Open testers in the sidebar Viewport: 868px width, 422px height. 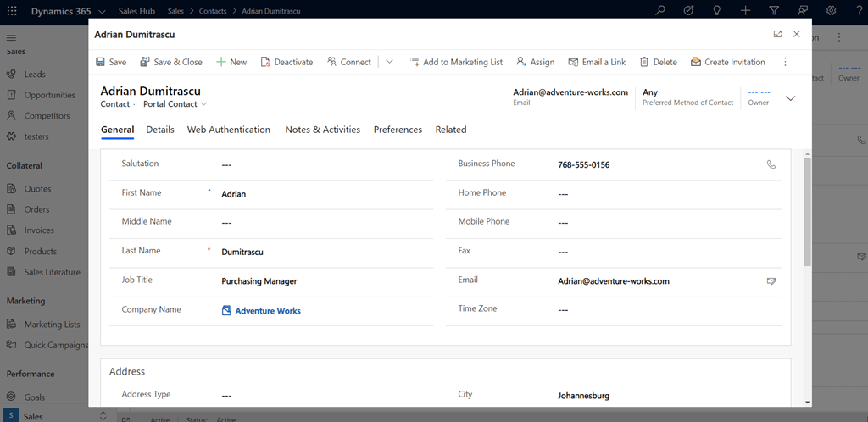tap(36, 136)
